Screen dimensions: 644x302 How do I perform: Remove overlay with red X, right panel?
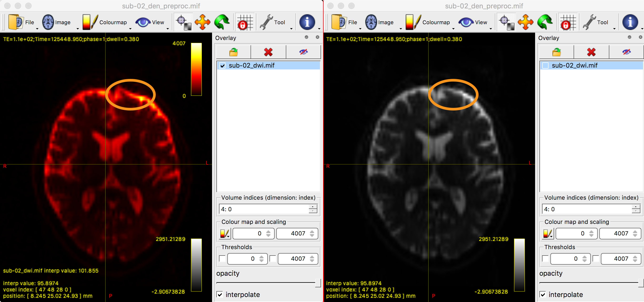pyautogui.click(x=591, y=52)
